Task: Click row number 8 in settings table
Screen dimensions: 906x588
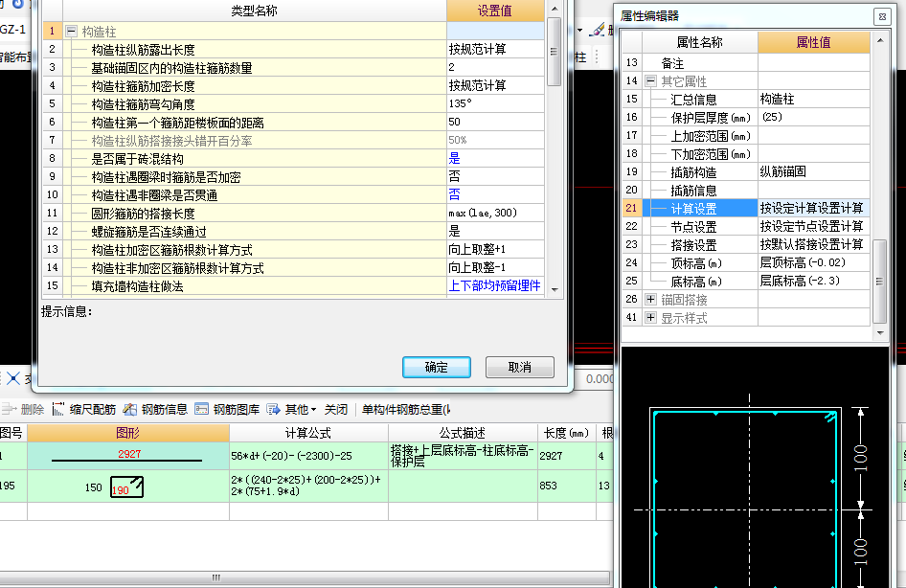Action: pos(52,158)
